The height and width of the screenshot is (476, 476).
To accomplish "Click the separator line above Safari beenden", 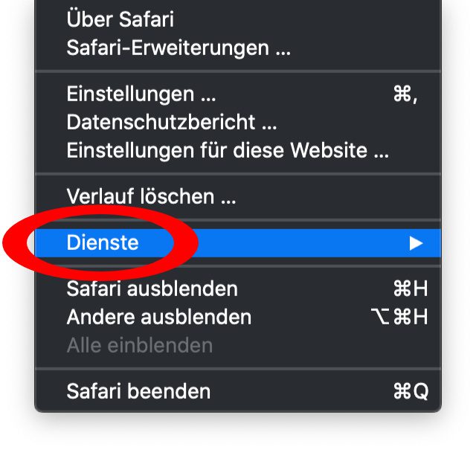I will coord(238,368).
